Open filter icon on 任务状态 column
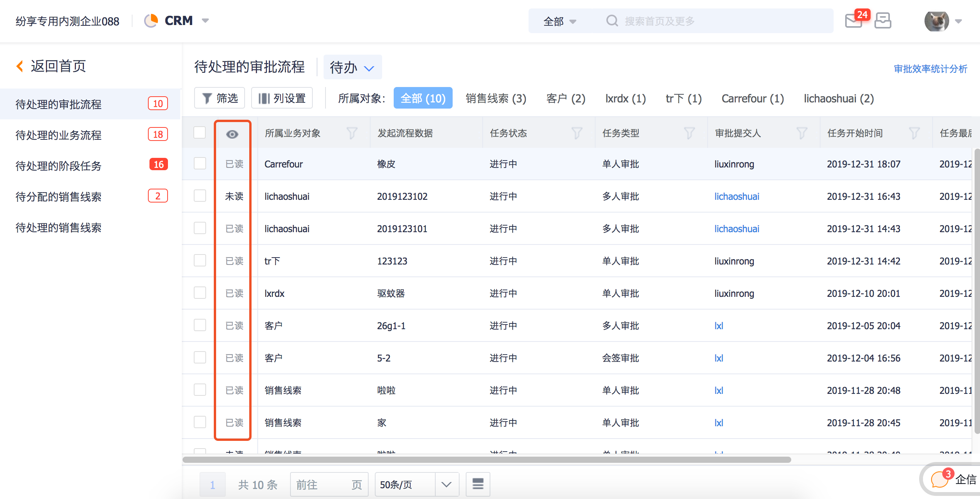This screenshot has height=499, width=980. pyautogui.click(x=576, y=133)
